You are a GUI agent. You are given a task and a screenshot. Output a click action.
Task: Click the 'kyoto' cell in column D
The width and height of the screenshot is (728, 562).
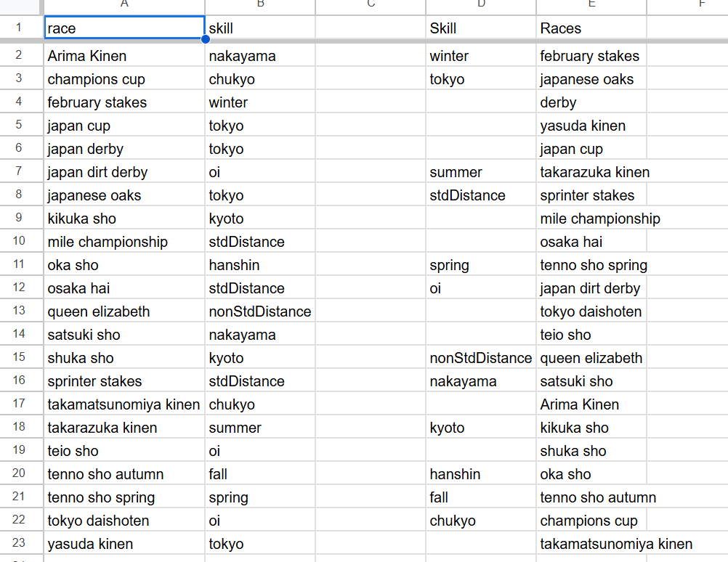[481, 427]
